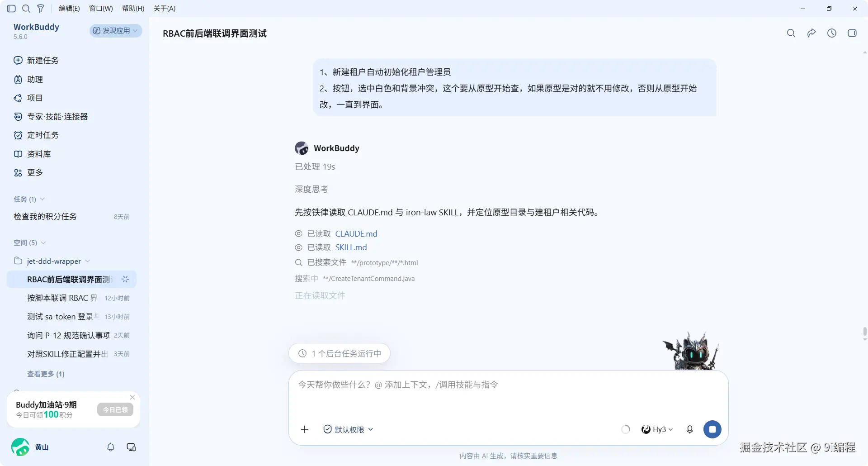Open the 对照SKILL修正配置 conversation
Viewport: 868px width, 466px height.
71,354
